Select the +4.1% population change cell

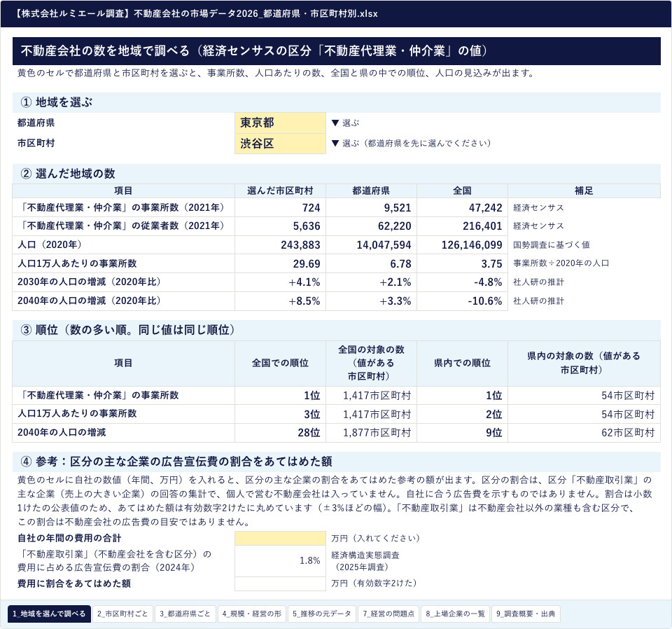[x=280, y=282]
